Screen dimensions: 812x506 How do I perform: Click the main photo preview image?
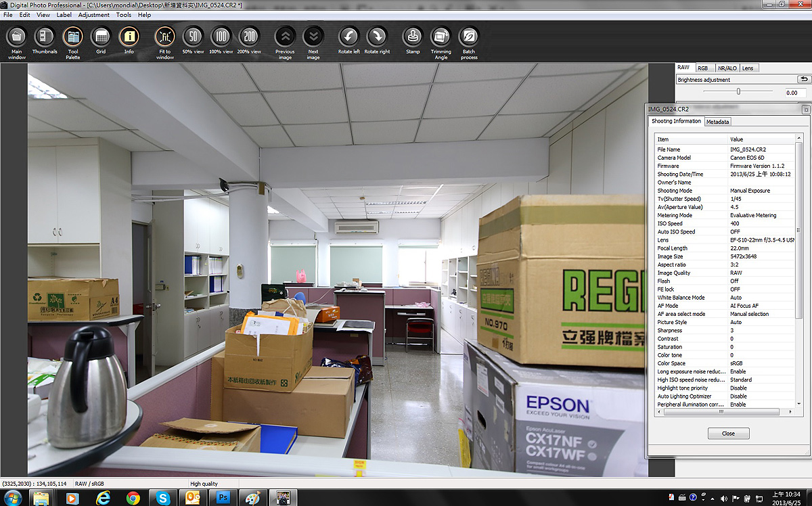337,269
